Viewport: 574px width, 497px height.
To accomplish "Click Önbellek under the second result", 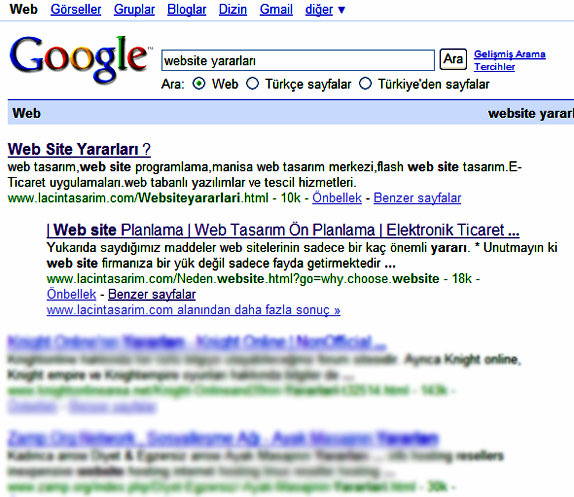I will click(x=71, y=294).
